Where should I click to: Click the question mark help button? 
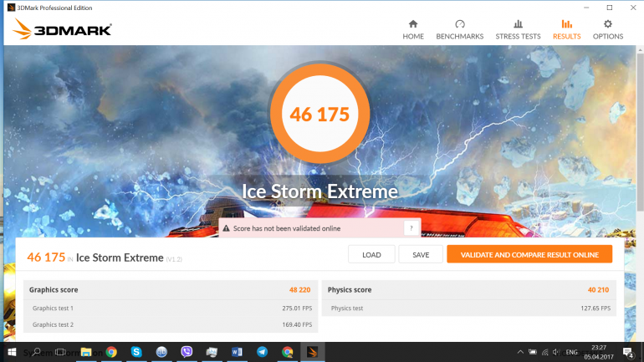click(x=411, y=228)
